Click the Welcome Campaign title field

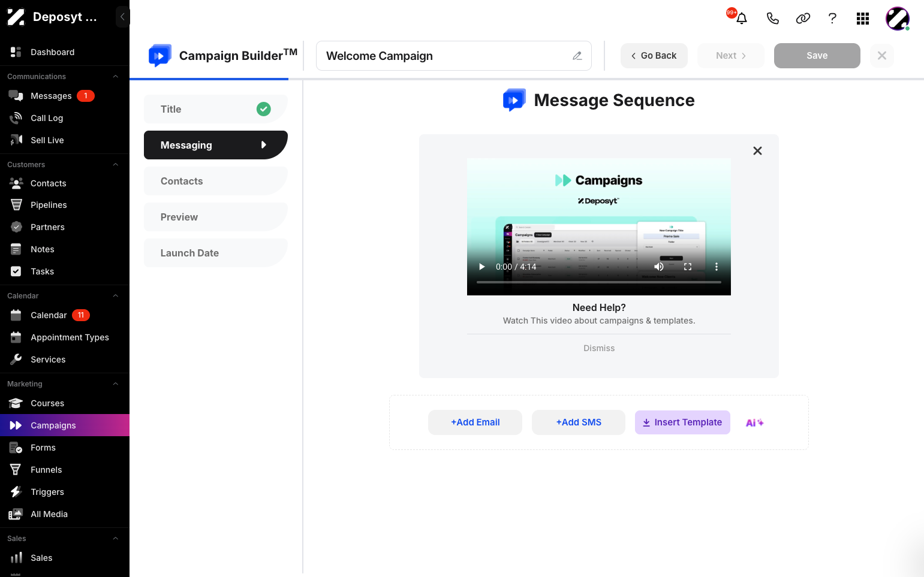(454, 56)
